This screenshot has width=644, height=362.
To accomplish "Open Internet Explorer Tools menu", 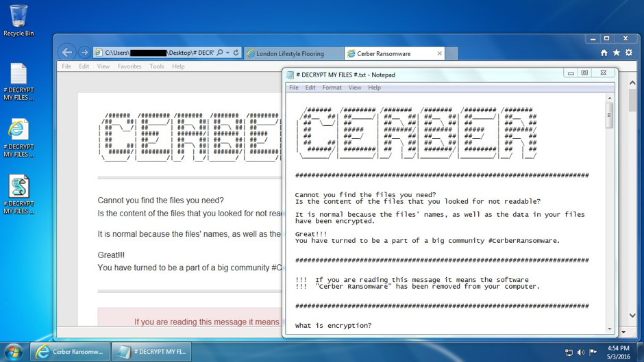I will (156, 66).
